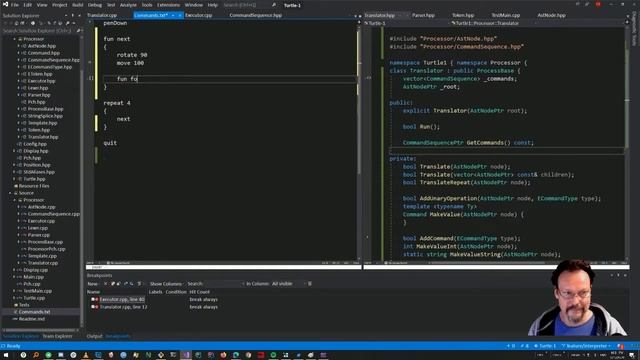Open Show Columns in Breakpoints panel

click(x=166, y=284)
